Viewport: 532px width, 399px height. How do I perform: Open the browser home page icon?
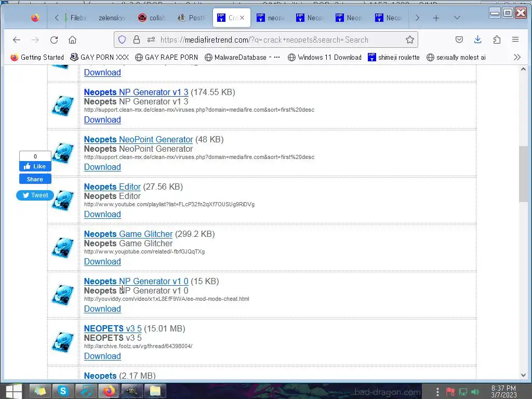pos(72,39)
